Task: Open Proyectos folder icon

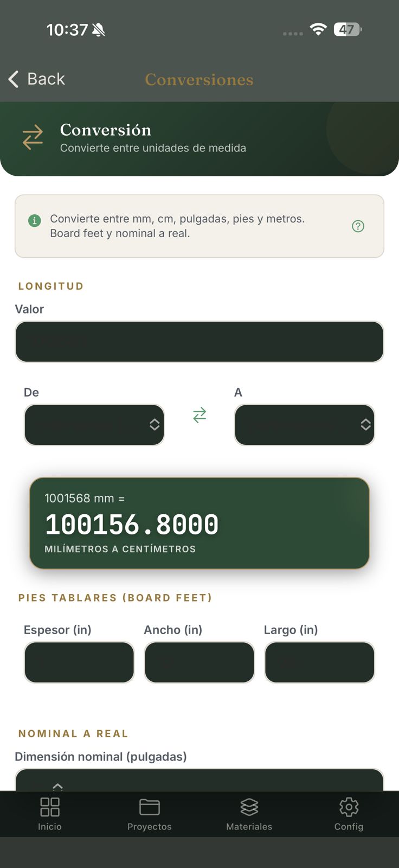Action: pyautogui.click(x=150, y=807)
